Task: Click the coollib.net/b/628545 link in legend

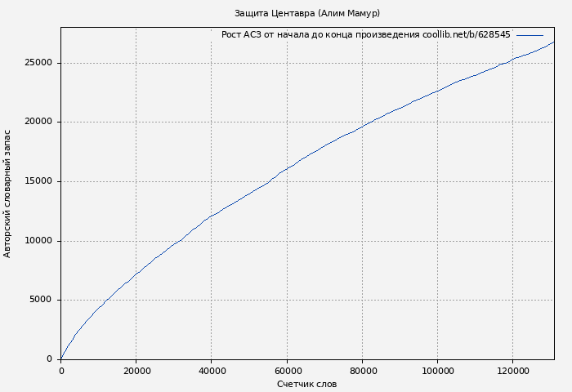Action: [466, 35]
